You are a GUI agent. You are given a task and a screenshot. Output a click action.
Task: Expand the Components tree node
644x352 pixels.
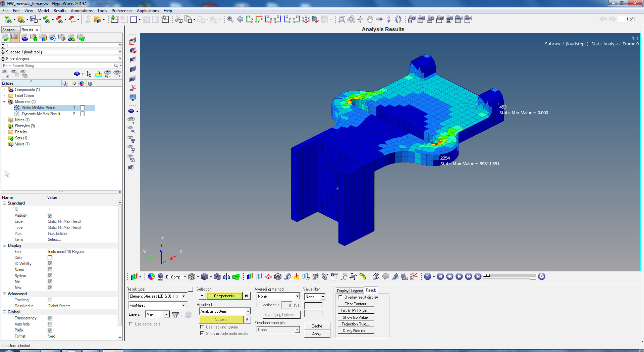[4, 90]
